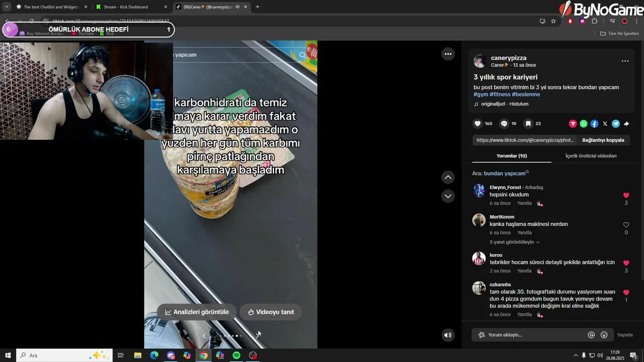Open File Explorer from the taskbar

[x=137, y=355]
